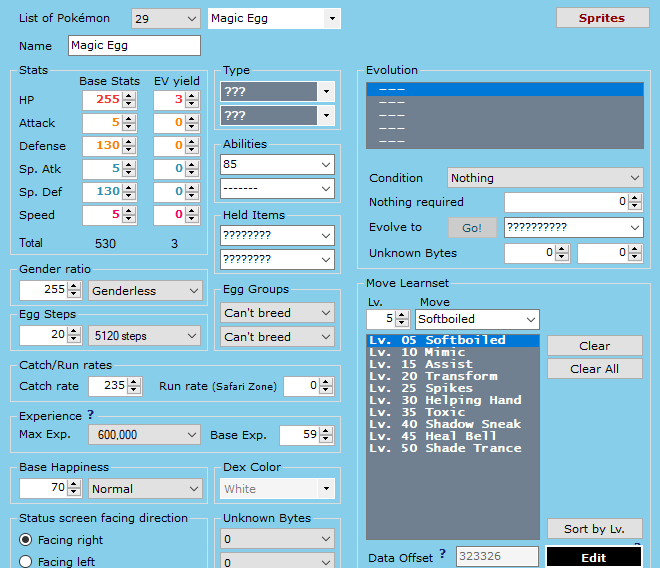Click the Go! evolve button
Screen dimensions: 660x568
coord(472,228)
